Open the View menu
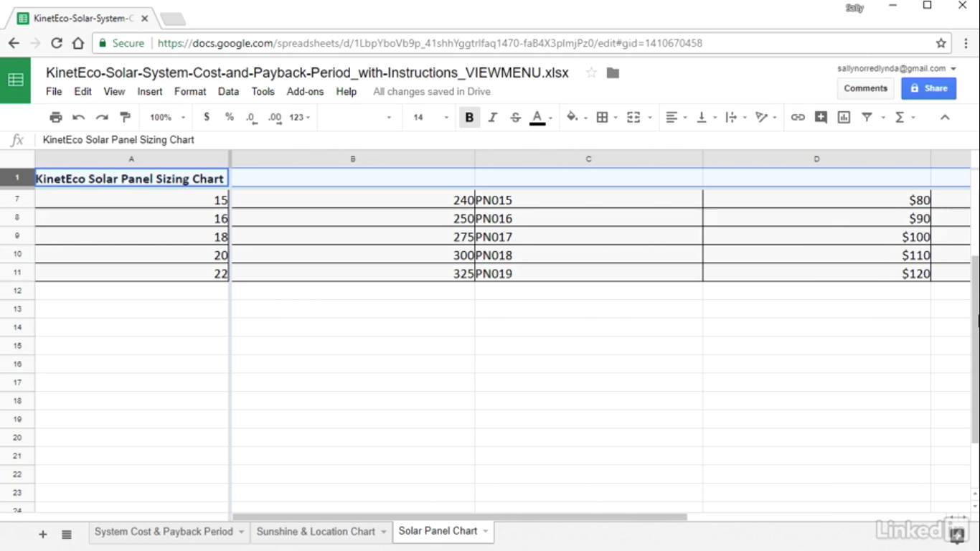 point(114,92)
